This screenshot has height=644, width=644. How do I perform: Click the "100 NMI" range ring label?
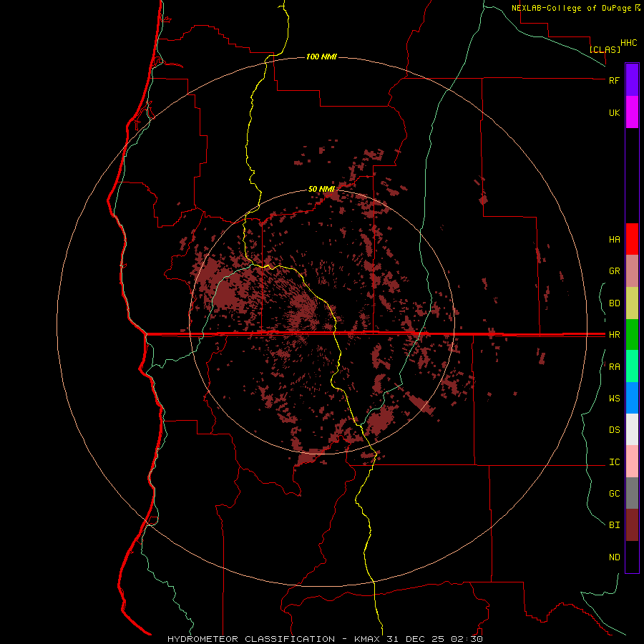[321, 57]
